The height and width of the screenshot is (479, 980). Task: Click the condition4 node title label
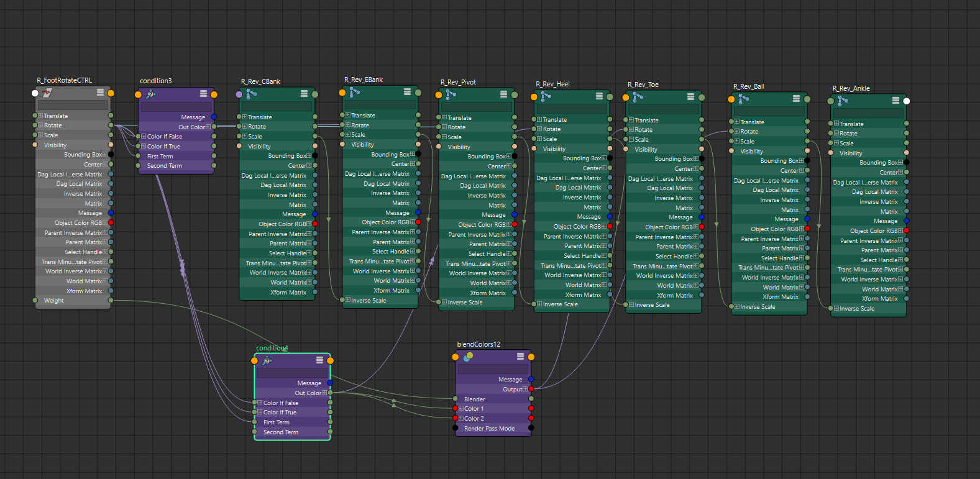click(x=272, y=348)
